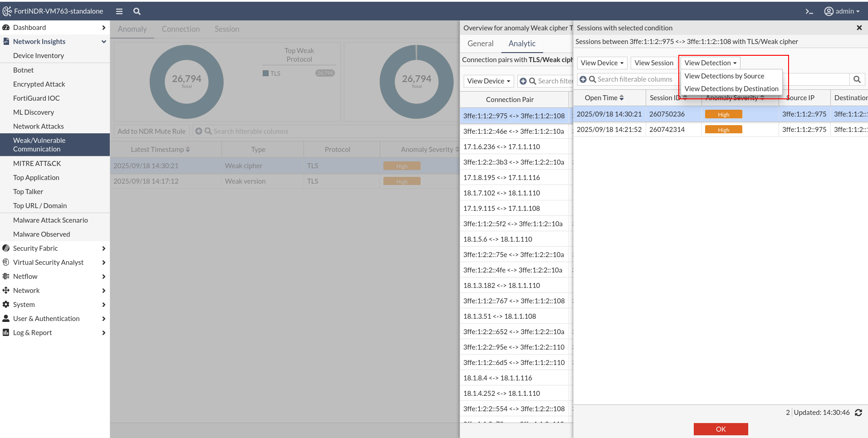Switch to the Analytic tab

click(x=522, y=44)
